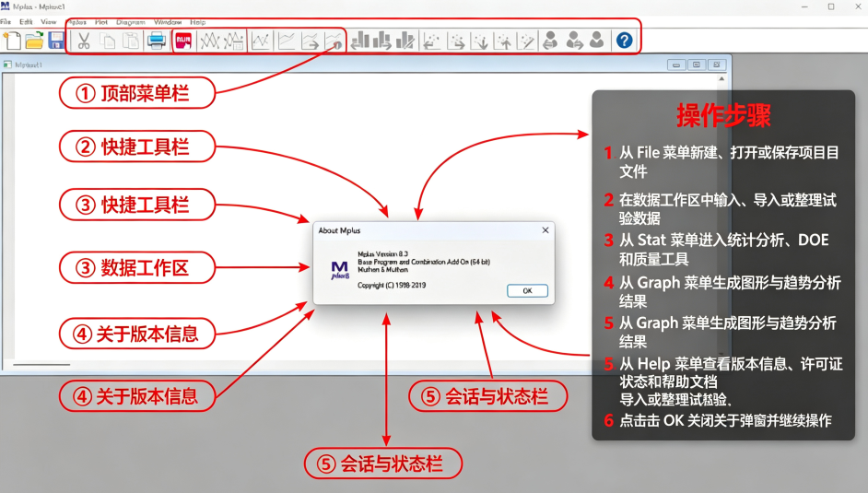
Task: Click the 'Copyright (C) 1998-2019' text
Action: (392, 285)
